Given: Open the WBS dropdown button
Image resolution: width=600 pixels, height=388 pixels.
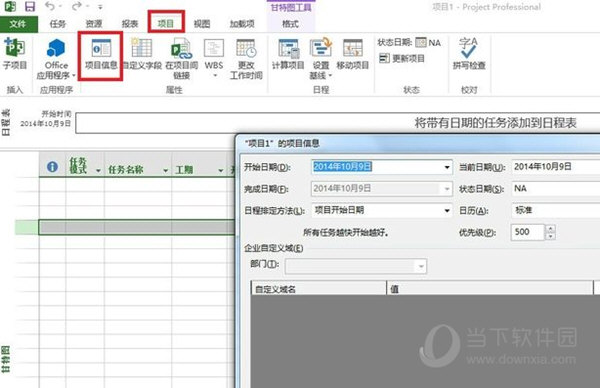Looking at the screenshot, I should [214, 58].
